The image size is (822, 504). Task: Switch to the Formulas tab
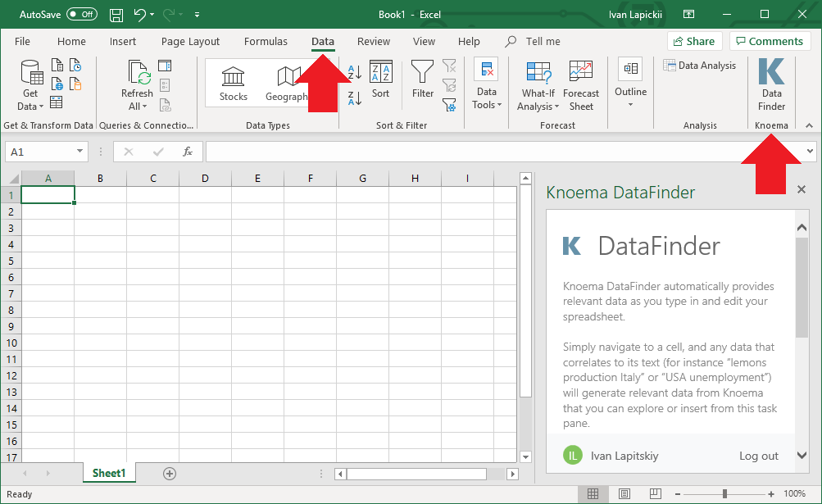[266, 42]
